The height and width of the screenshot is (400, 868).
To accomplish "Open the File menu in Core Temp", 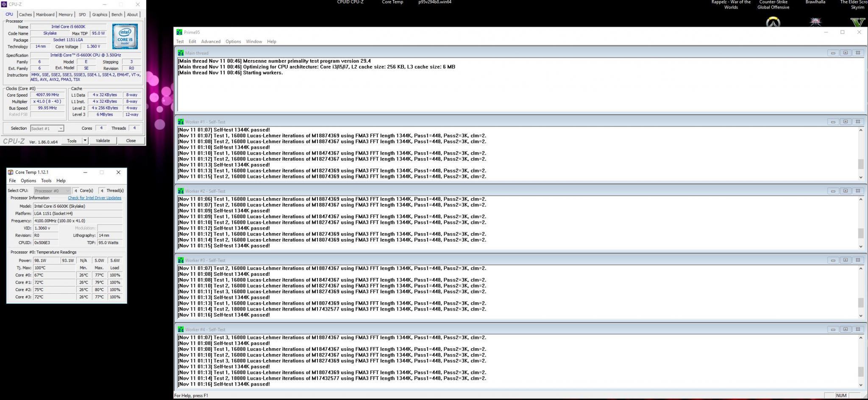I will (x=12, y=181).
